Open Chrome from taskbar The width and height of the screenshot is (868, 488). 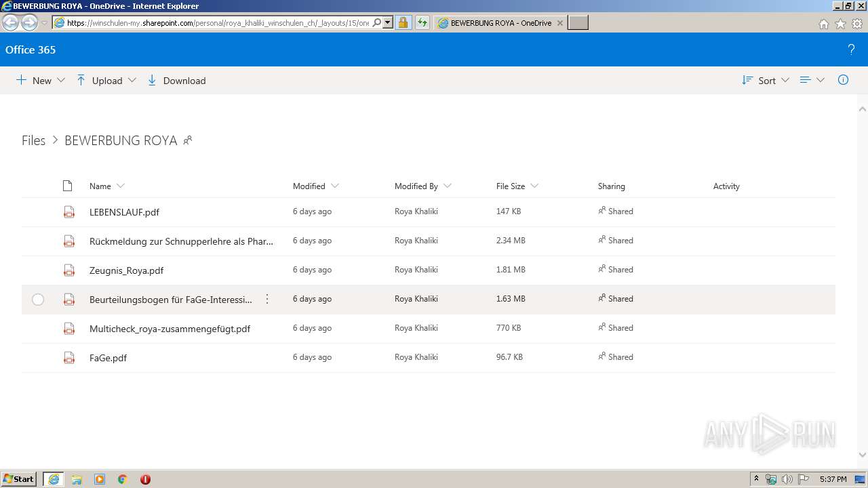tap(123, 479)
